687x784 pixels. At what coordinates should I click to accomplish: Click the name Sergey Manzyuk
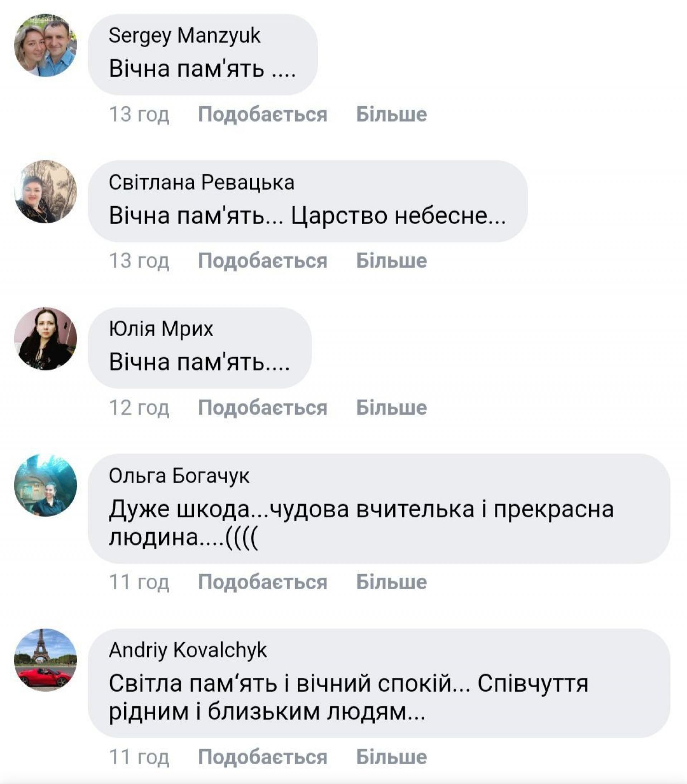point(184,36)
